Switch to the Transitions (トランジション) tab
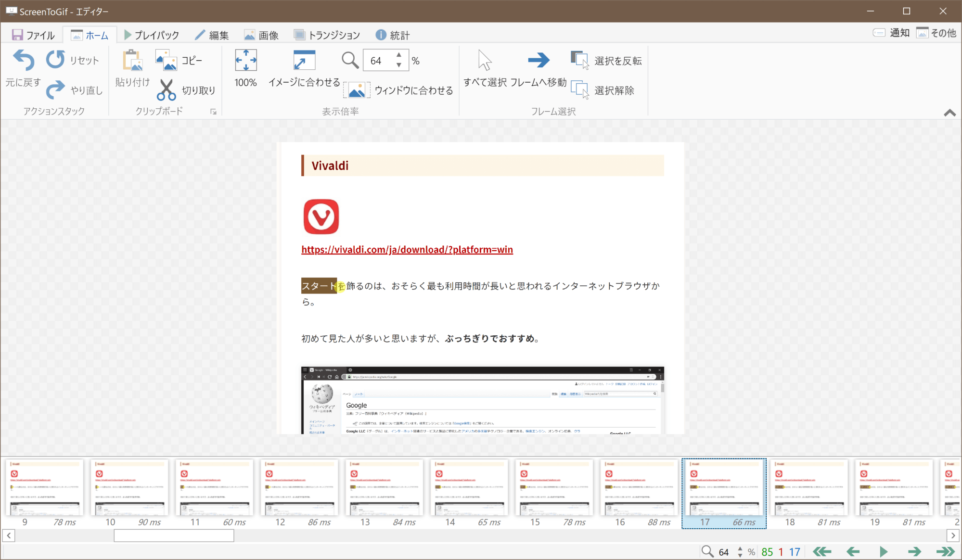Viewport: 962px width, 560px height. click(327, 35)
